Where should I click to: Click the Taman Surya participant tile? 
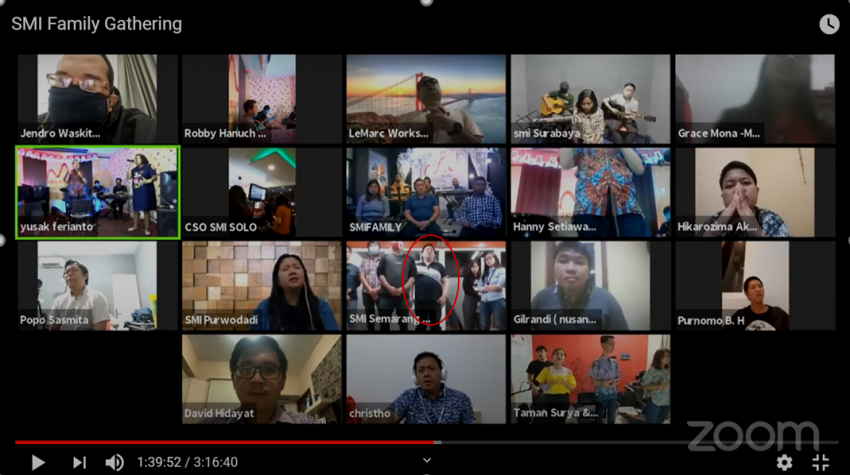[x=590, y=379]
